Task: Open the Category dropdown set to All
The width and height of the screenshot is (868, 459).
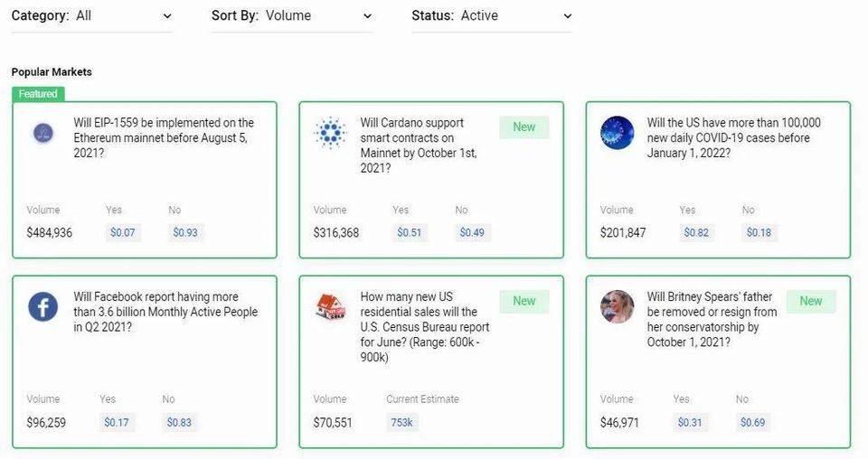Action: pos(92,16)
